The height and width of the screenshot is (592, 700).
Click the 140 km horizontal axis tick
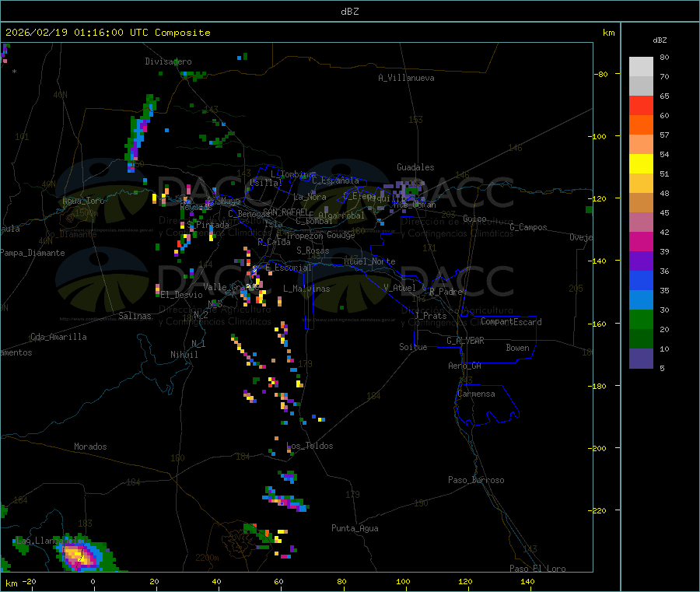527,581
